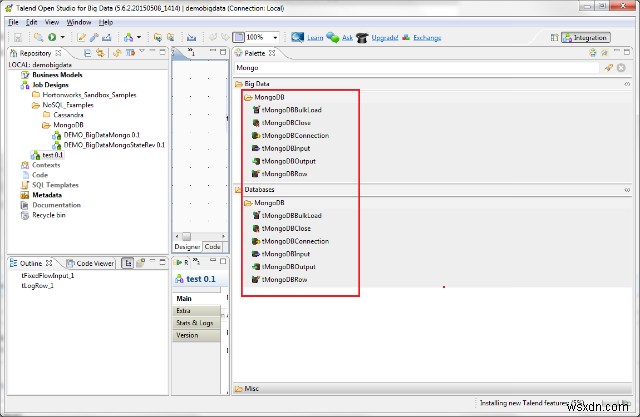Click the Business Models node icon
Screen dimensions: 640x417
[x=25, y=75]
